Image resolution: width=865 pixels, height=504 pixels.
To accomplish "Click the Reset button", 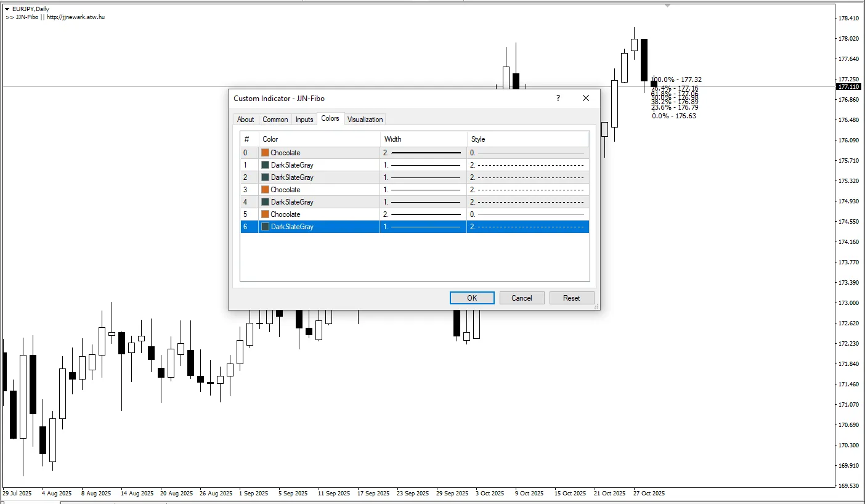I will (x=571, y=298).
